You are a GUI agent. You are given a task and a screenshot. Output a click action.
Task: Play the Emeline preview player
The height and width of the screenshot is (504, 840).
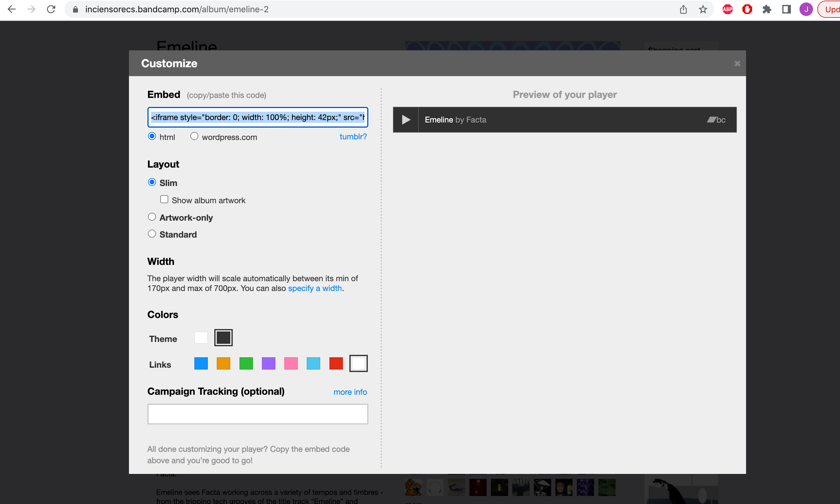click(x=406, y=119)
